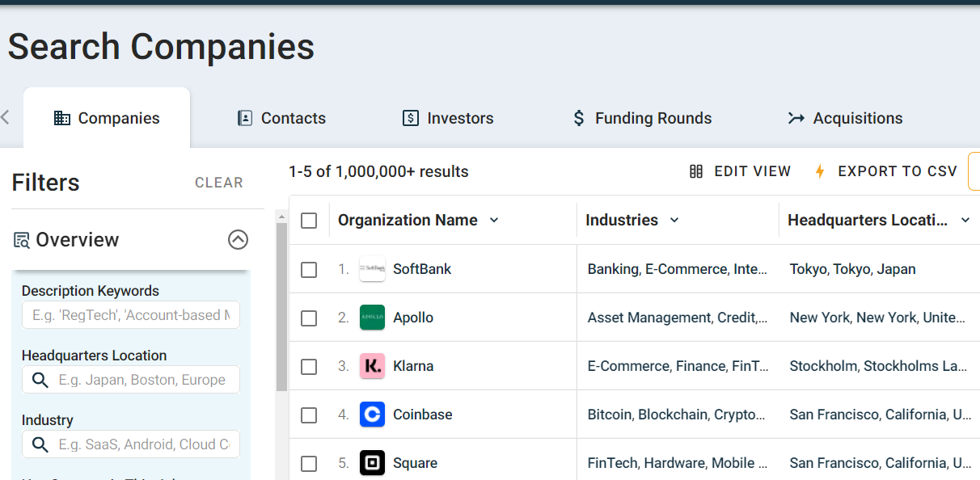This screenshot has height=480, width=980.
Task: Click the black Square logo icon
Action: coord(372,463)
